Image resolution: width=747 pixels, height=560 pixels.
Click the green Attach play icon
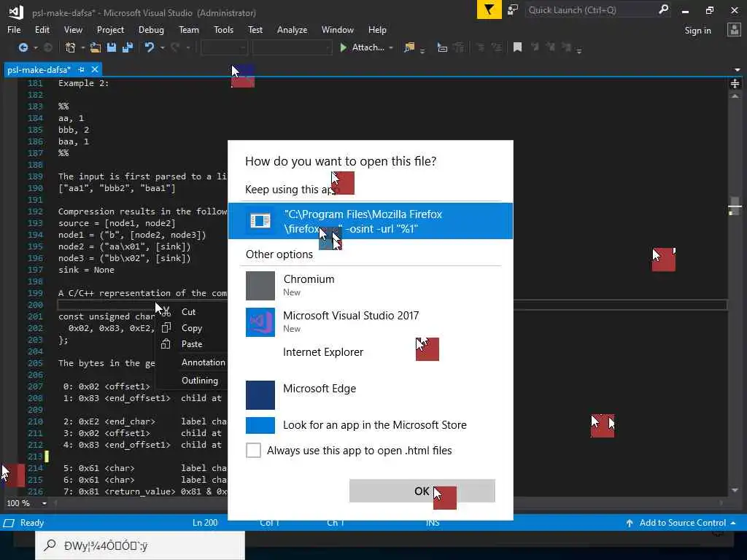click(343, 47)
